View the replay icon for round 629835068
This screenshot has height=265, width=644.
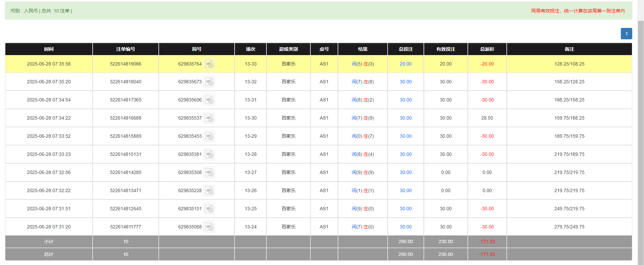(209, 227)
